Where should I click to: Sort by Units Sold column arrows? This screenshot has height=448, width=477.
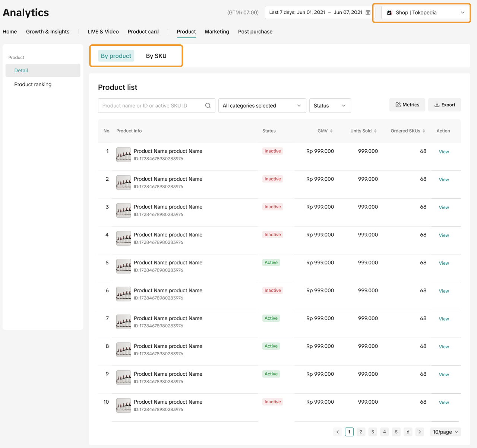[375, 131]
